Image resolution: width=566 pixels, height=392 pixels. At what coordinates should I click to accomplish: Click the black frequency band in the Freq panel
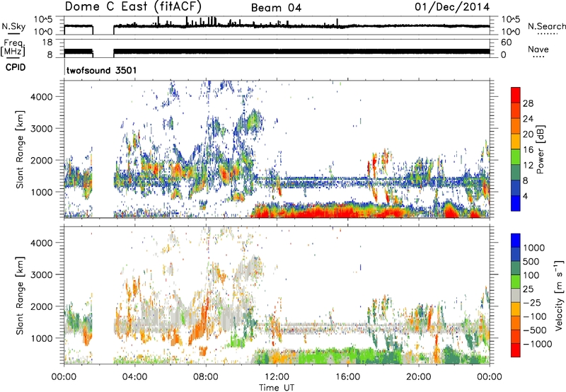click(x=301, y=51)
